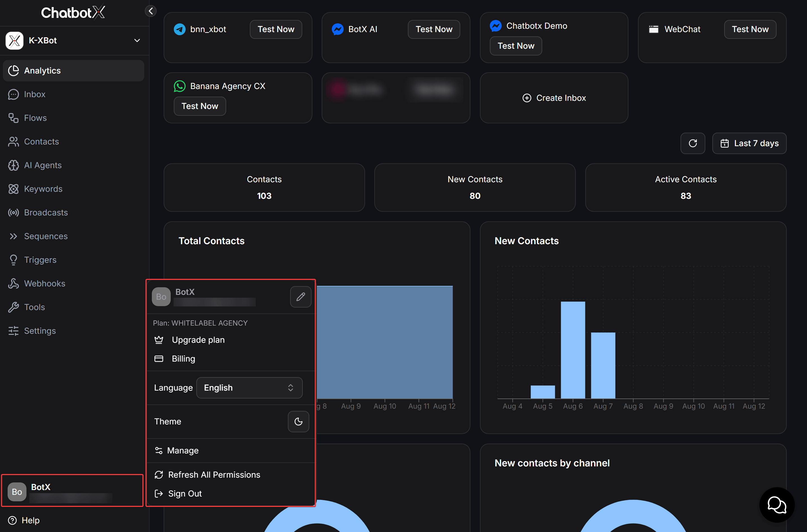
Task: Test Now for the BotX AI inbox
Action: (434, 29)
